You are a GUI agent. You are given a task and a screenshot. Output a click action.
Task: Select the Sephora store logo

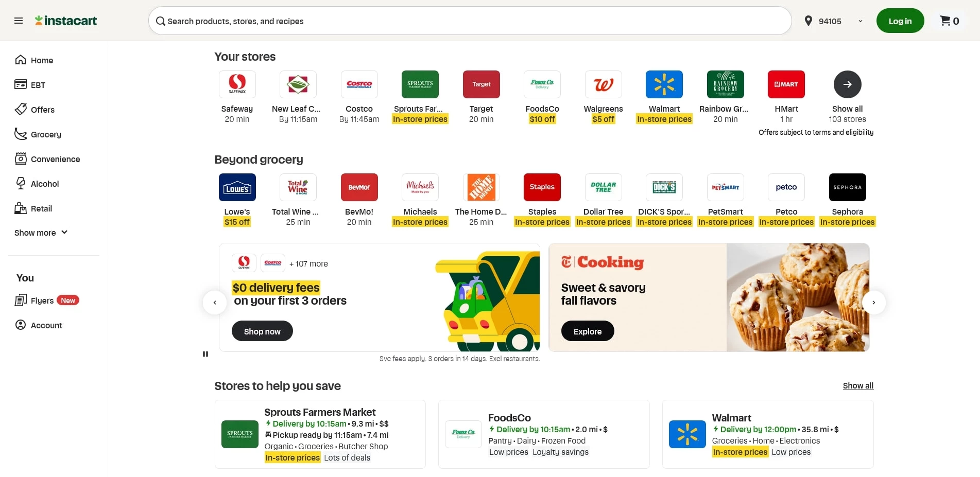coord(847,187)
